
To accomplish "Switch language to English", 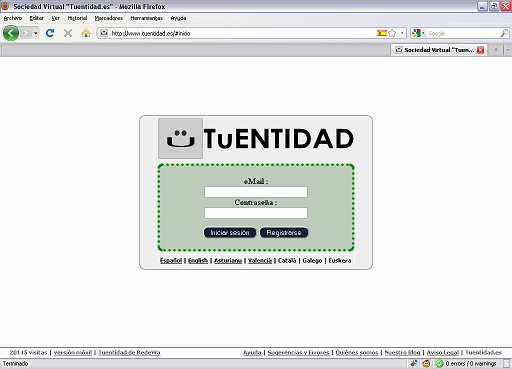I will (198, 260).
